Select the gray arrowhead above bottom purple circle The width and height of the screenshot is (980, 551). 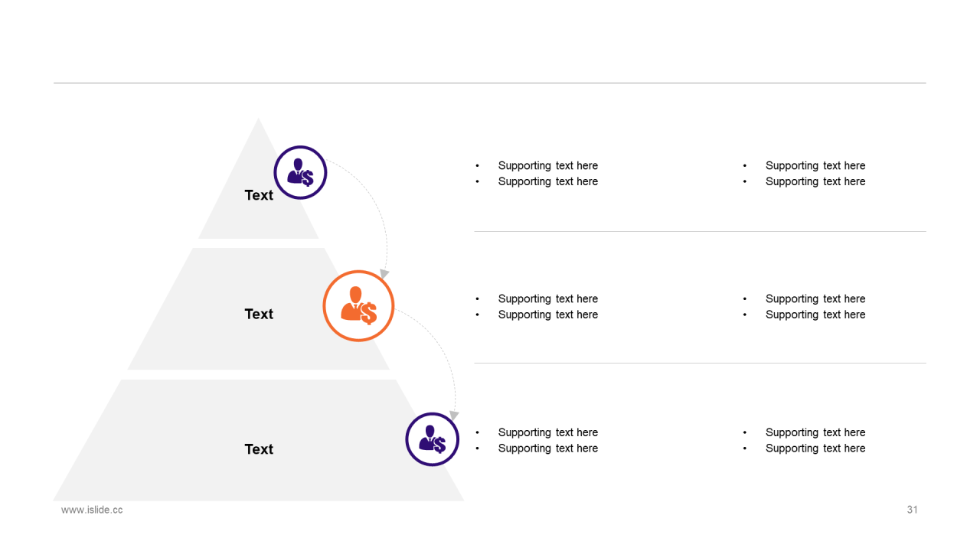point(454,416)
